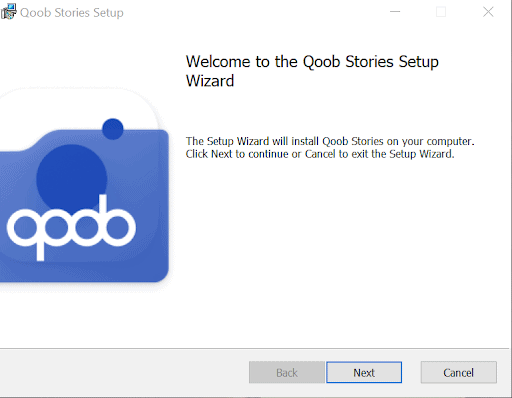Click the large dark blue lens circle
Image resolution: width=512 pixels, height=398 pixels.
click(72, 178)
